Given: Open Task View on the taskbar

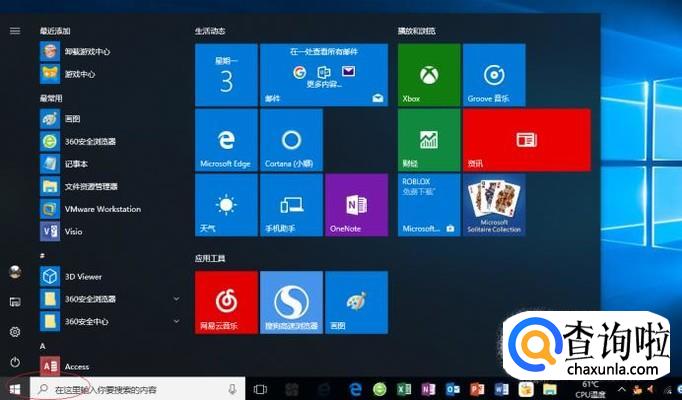Looking at the screenshot, I should tap(261, 389).
